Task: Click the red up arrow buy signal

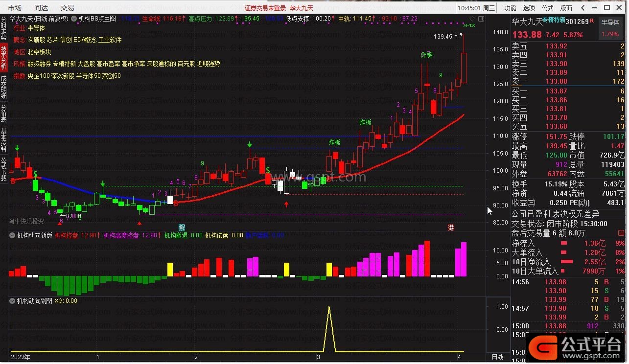Action: pos(286,204)
